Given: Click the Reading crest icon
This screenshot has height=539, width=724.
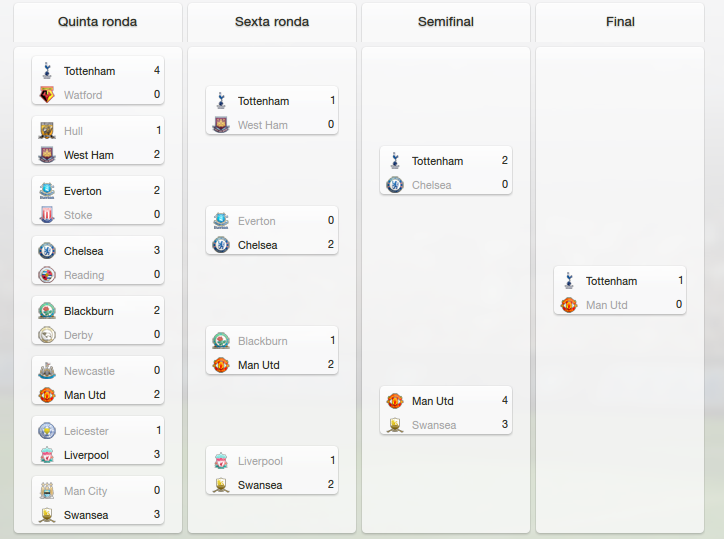Looking at the screenshot, I should coord(47,275).
